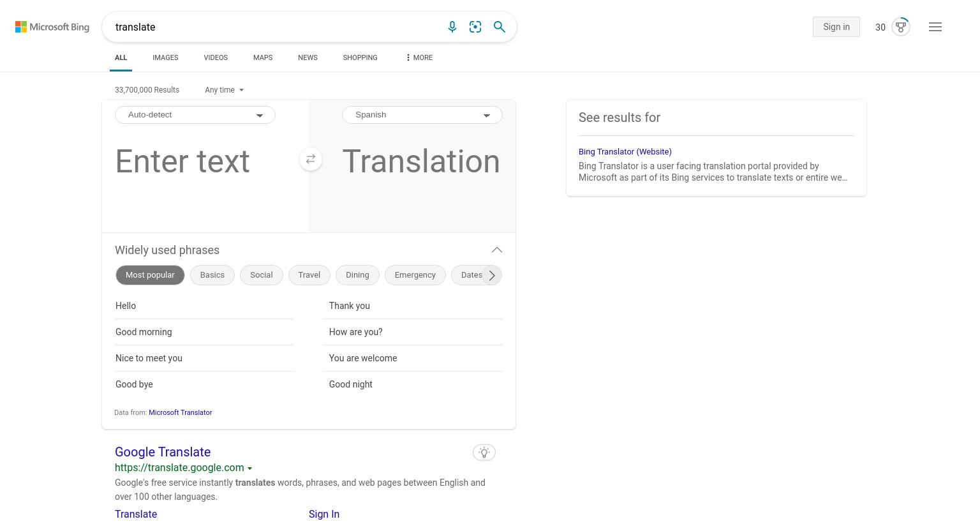
Task: Open Bing Translator (Website) link
Action: [x=625, y=152]
